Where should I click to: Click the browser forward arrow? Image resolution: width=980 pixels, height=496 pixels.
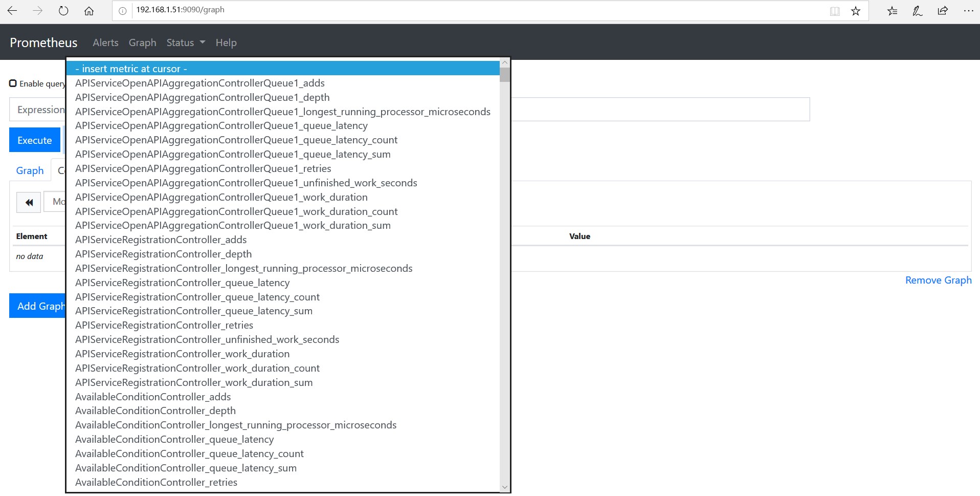[38, 11]
